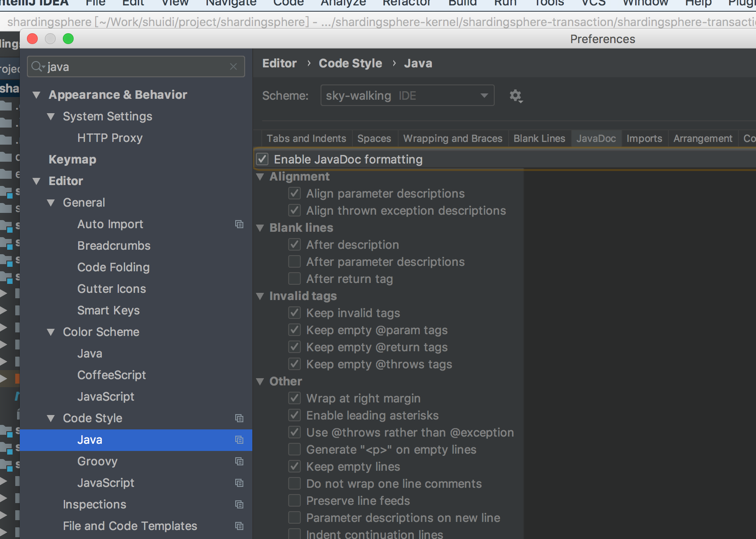Image resolution: width=756 pixels, height=539 pixels.
Task: Toggle Enable leading asterisks
Action: click(x=294, y=415)
